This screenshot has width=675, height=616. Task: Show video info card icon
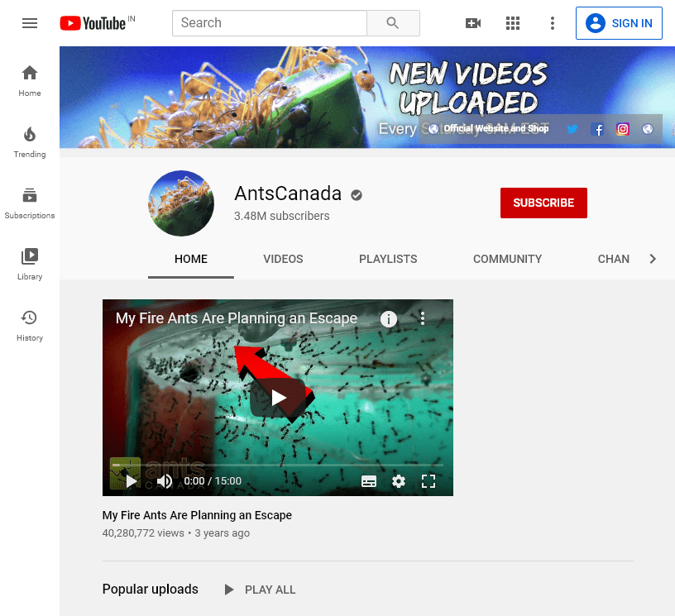tap(389, 319)
